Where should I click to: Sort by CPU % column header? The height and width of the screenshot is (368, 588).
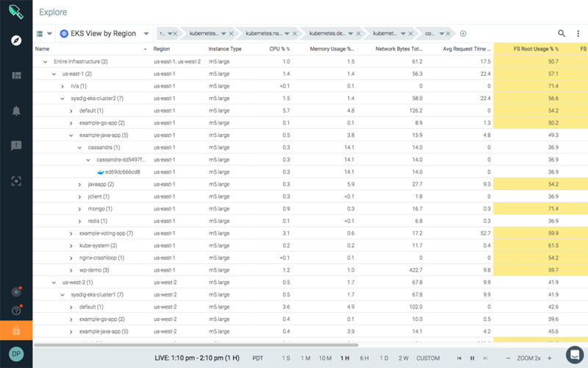tap(279, 49)
